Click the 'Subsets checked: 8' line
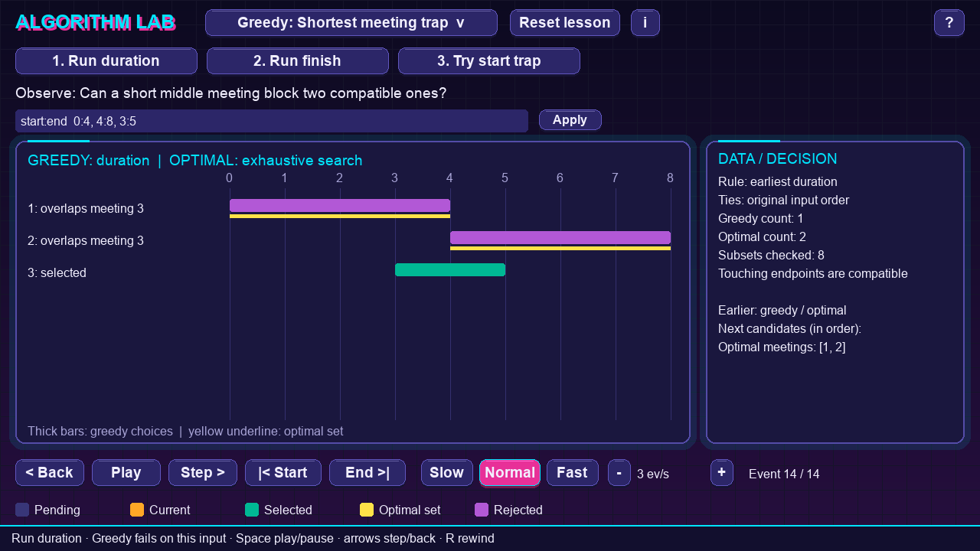 coord(771,256)
